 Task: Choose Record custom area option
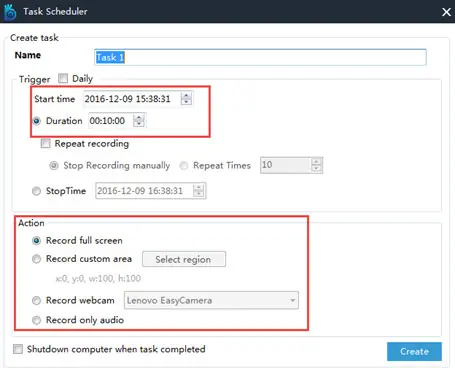[x=36, y=259]
